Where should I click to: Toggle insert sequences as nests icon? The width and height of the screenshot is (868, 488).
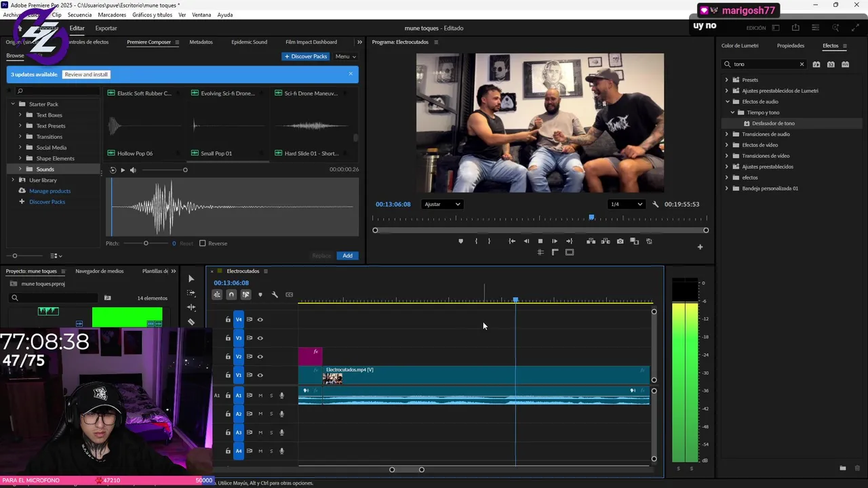217,295
